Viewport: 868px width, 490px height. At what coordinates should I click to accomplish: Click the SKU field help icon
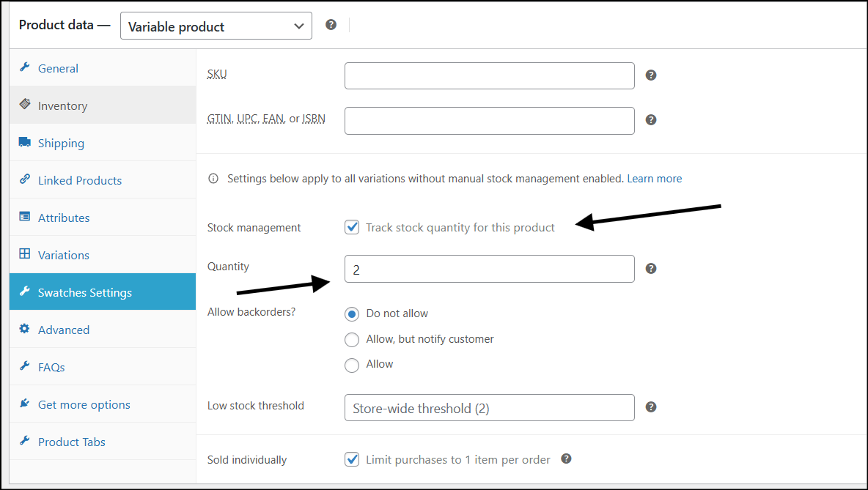pos(651,75)
